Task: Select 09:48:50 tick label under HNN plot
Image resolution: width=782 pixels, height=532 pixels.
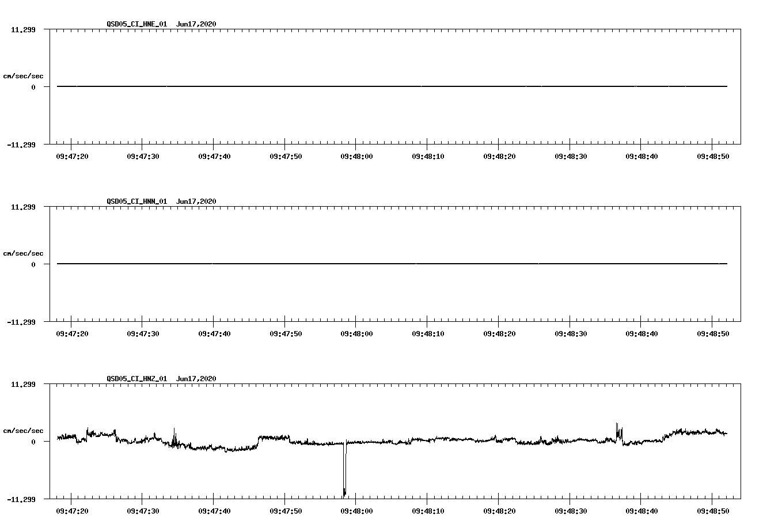Action: [x=713, y=334]
